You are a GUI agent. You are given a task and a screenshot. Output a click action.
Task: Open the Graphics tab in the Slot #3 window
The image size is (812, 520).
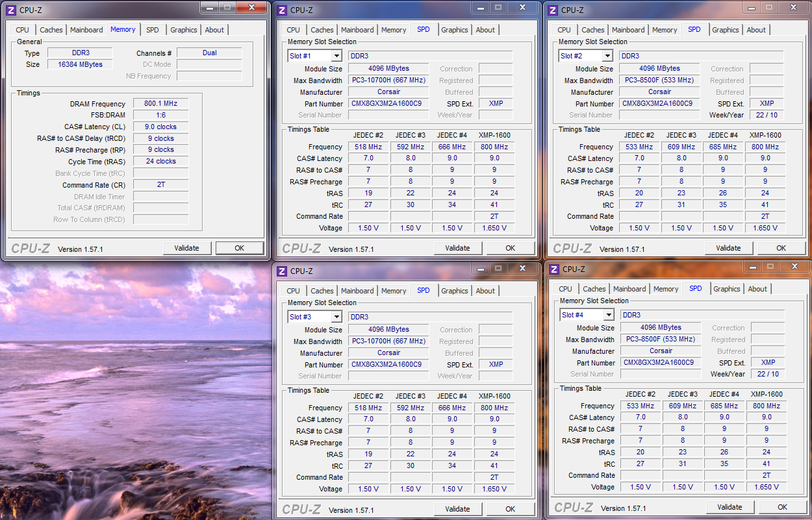click(455, 291)
